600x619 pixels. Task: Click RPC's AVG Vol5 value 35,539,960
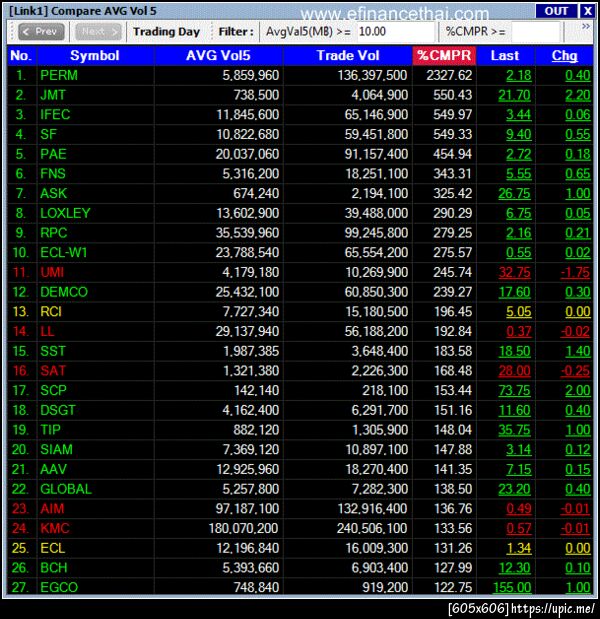click(x=248, y=233)
